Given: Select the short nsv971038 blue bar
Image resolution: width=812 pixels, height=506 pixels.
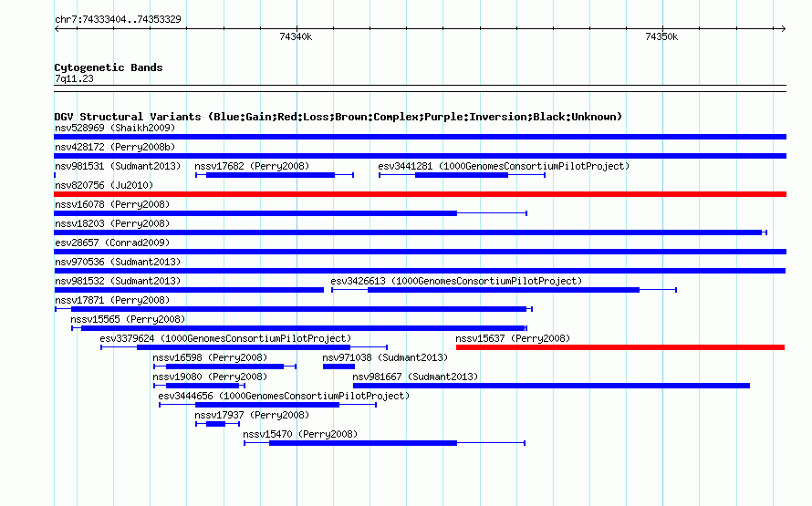Looking at the screenshot, I should click(x=338, y=367).
